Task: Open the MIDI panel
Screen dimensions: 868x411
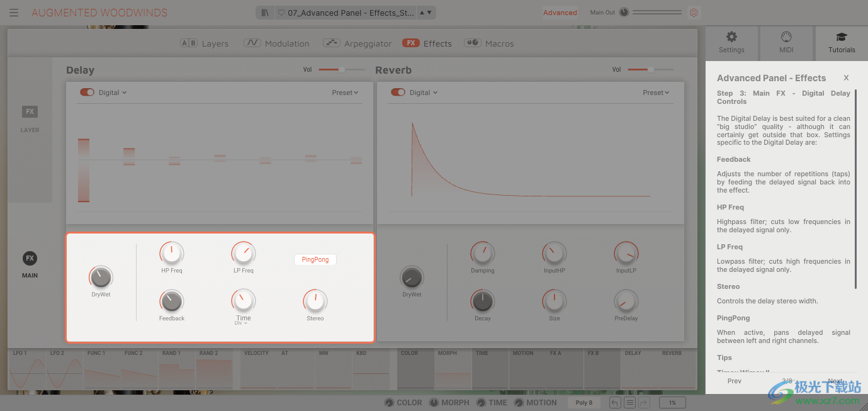Action: (786, 42)
